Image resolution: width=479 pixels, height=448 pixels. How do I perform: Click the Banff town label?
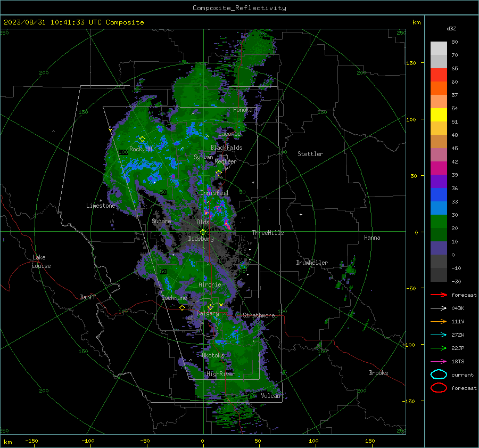pos(88,297)
